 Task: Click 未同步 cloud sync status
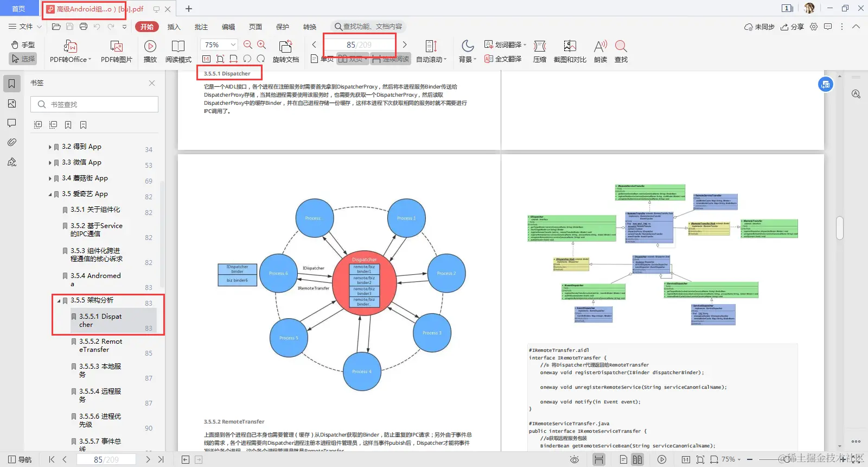tap(759, 26)
